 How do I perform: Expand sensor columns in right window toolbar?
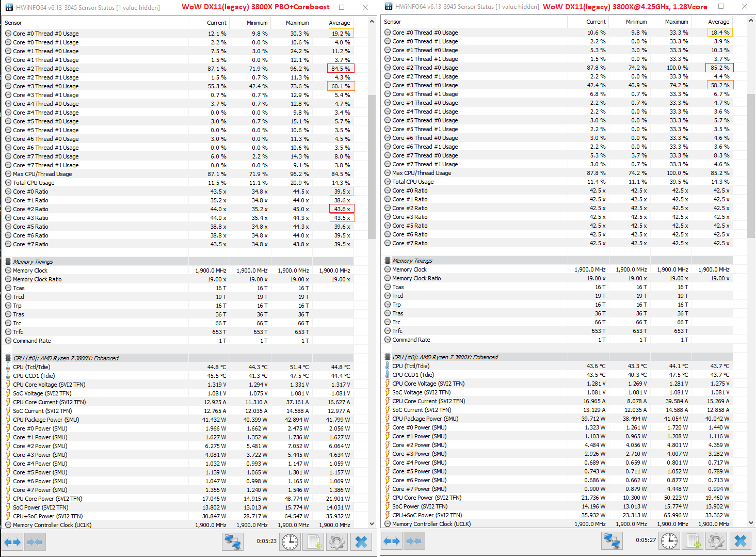point(392,541)
